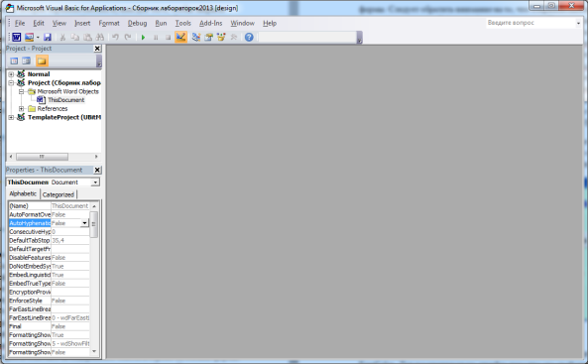Screen dimensions: 588x364
Task: Open the ThisDocument object dropdown
Action: click(x=95, y=182)
